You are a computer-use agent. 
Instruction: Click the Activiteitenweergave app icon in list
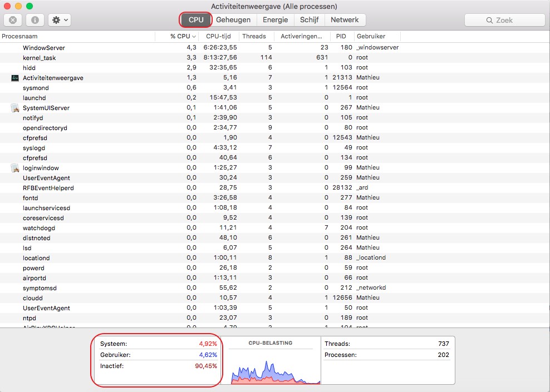click(15, 78)
